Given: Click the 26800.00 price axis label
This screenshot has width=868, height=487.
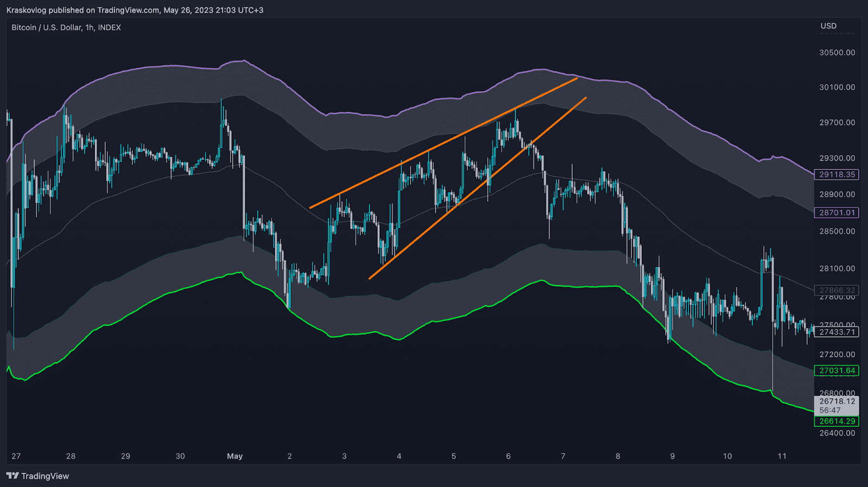Looking at the screenshot, I should (837, 393).
